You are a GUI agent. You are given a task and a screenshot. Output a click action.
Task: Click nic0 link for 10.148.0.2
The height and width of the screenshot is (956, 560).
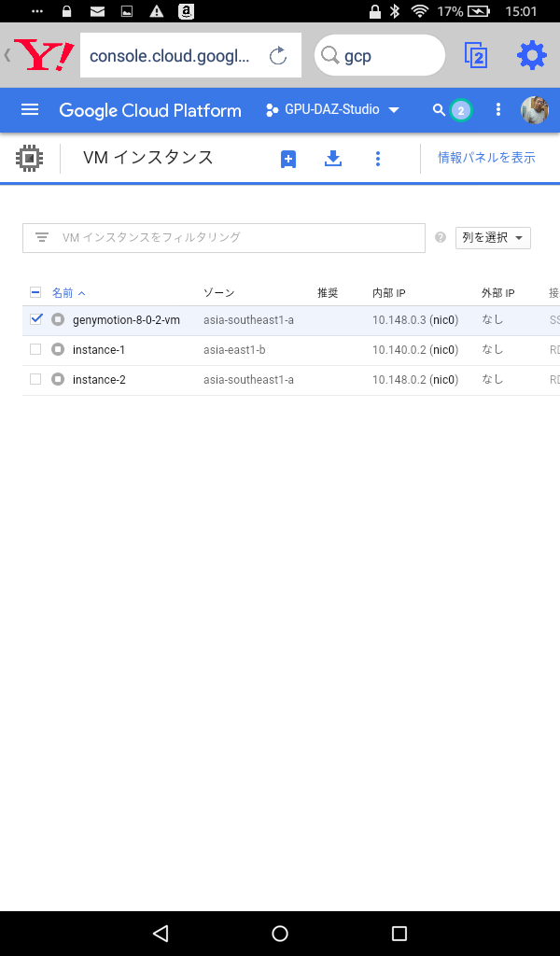[443, 380]
